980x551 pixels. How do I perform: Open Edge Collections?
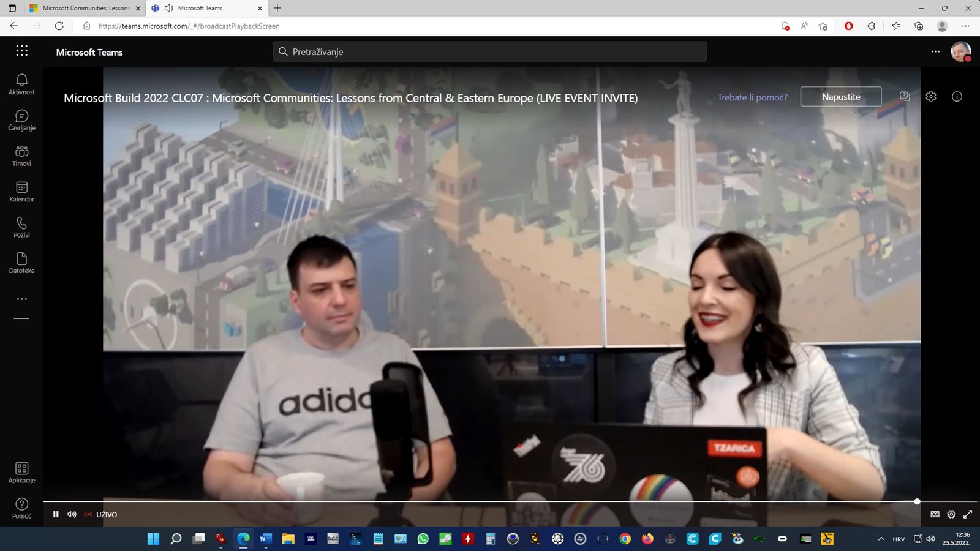click(919, 26)
